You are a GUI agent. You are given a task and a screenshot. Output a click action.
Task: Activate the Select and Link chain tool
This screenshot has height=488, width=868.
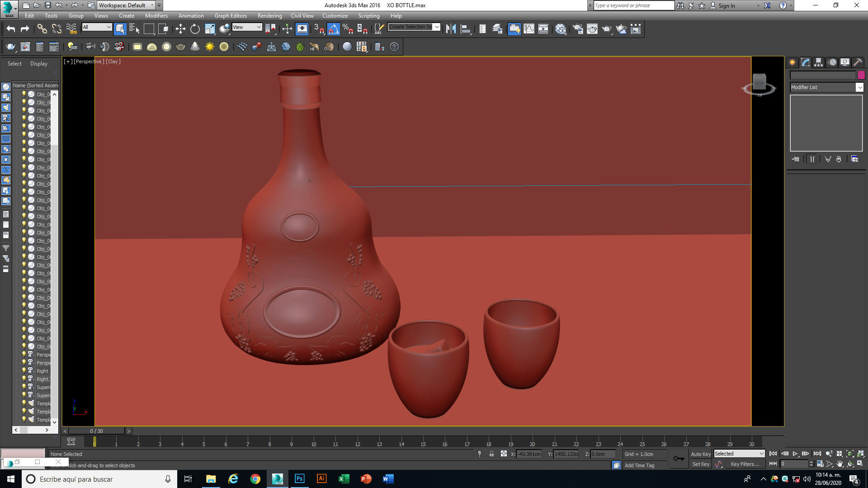pos(42,29)
